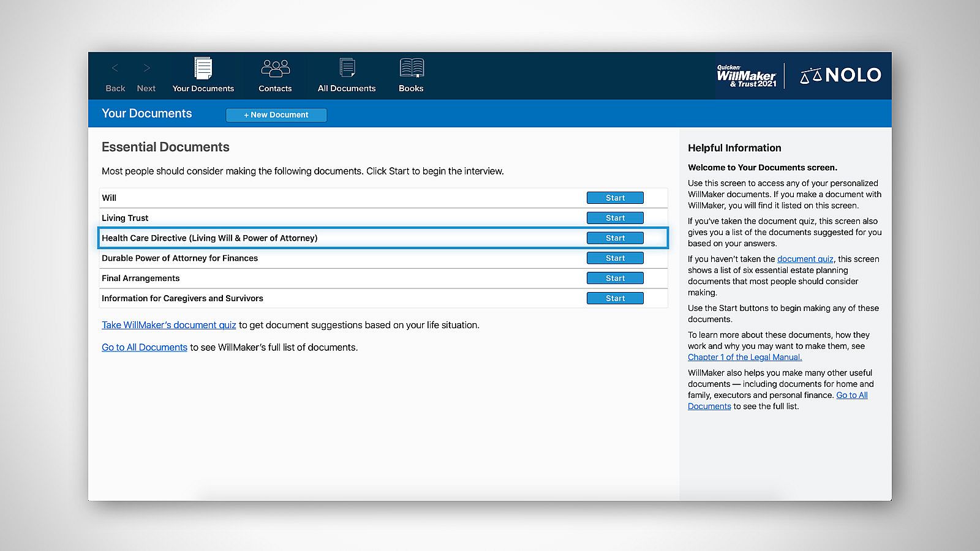
Task: Open Chapter 1 of the Legal Manual link
Action: coord(745,357)
